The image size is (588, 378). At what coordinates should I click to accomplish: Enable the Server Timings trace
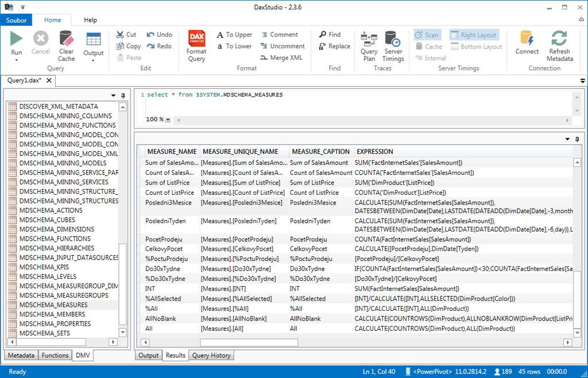pyautogui.click(x=393, y=46)
